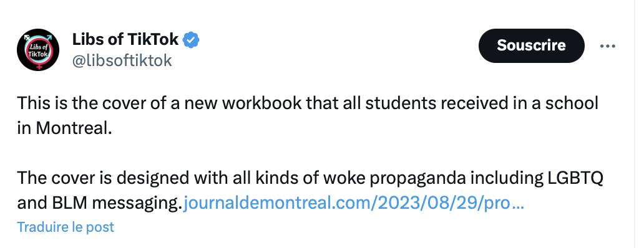Click the pink circular logo in avatar

click(x=38, y=50)
